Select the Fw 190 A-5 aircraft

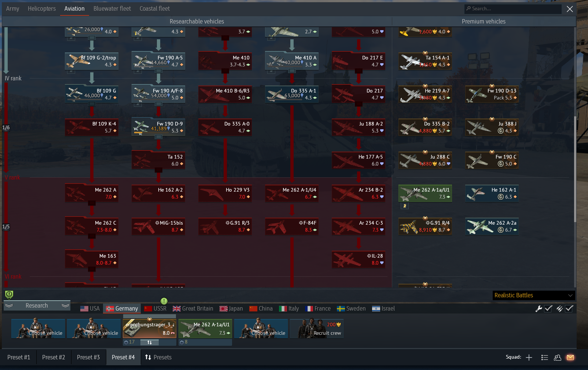(x=158, y=61)
